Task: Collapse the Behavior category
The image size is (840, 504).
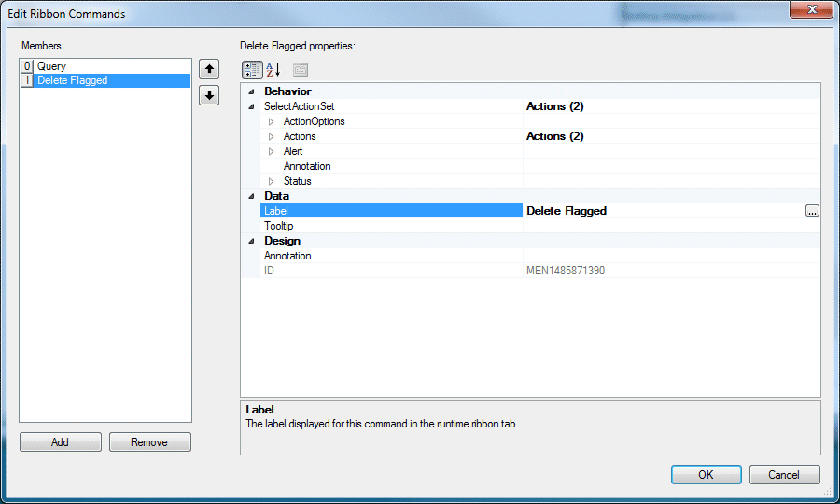Action: (251, 91)
